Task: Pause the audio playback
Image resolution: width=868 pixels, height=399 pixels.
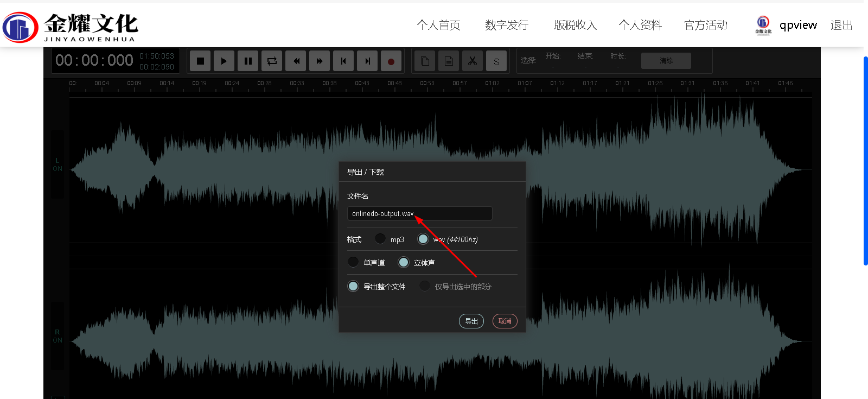Action: (x=248, y=61)
